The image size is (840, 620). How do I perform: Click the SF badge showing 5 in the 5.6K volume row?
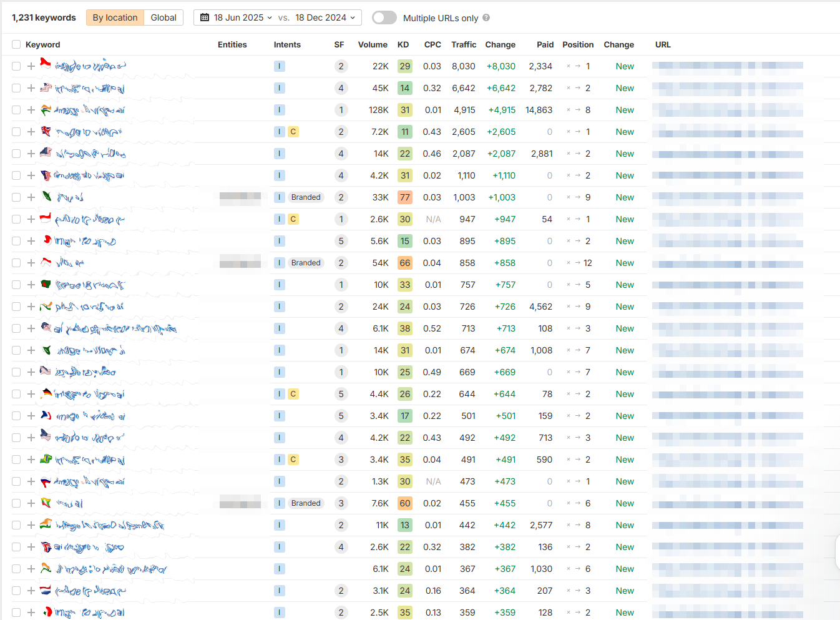(x=341, y=241)
